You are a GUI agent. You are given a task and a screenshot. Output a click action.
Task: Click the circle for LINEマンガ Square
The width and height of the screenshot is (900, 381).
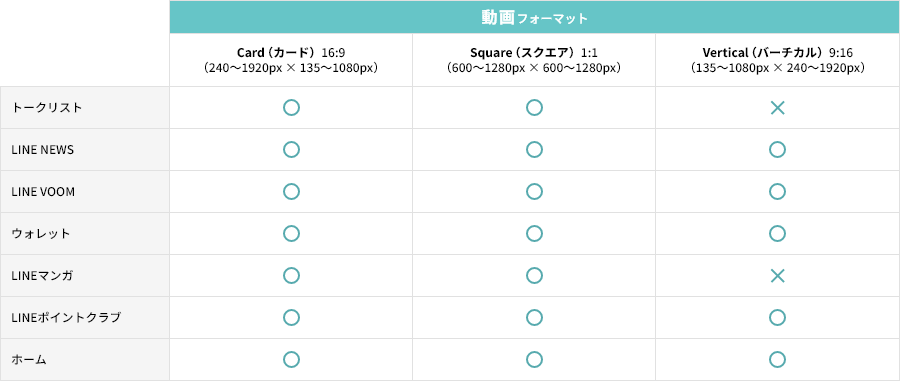(534, 276)
